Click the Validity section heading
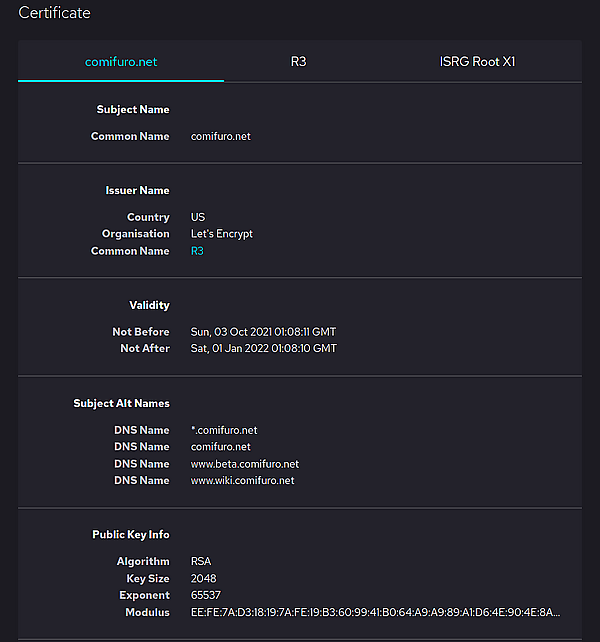This screenshot has height=642, width=600. click(x=149, y=305)
